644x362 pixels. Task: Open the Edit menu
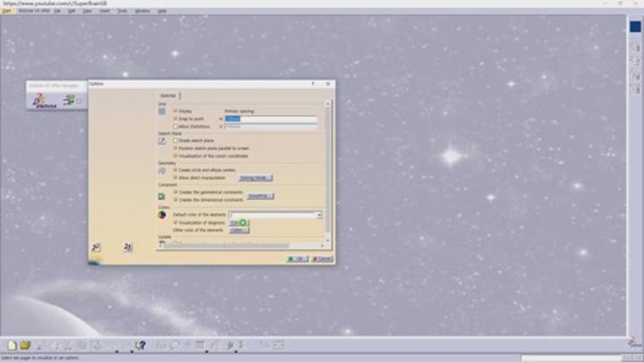coord(72,11)
